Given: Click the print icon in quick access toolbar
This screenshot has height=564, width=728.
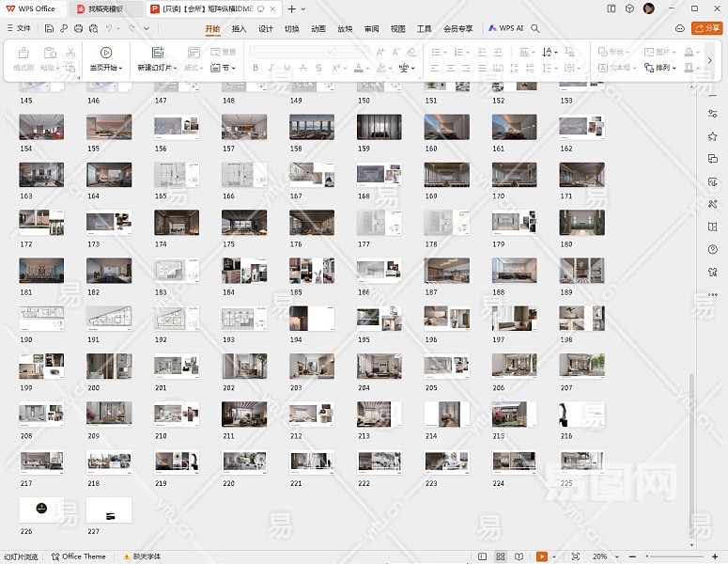Looking at the screenshot, I should click(78, 29).
